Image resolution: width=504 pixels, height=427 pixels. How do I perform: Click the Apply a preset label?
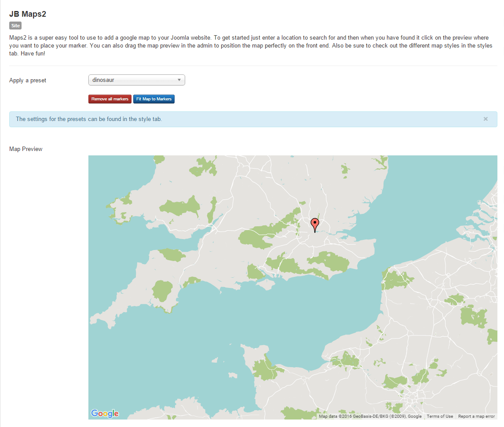[x=28, y=81]
